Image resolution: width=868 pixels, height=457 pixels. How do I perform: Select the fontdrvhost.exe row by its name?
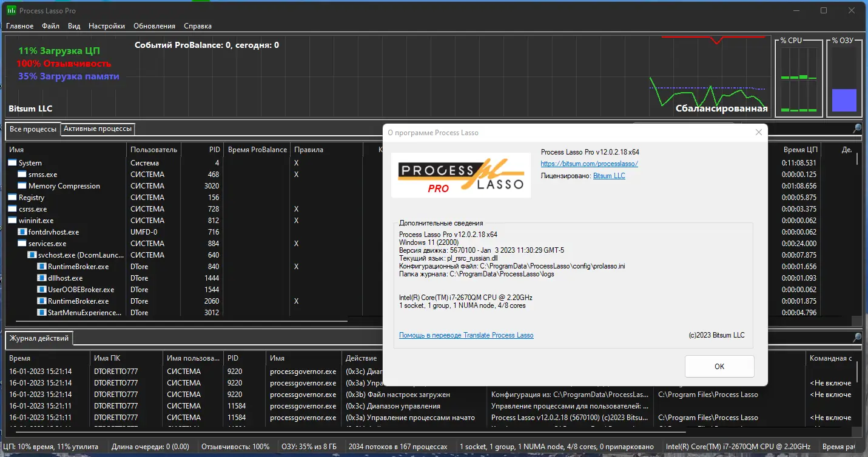[x=53, y=232]
